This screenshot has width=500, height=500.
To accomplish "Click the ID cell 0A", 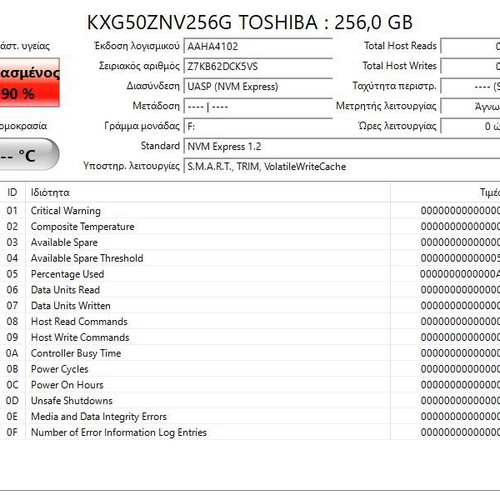I will [12, 353].
